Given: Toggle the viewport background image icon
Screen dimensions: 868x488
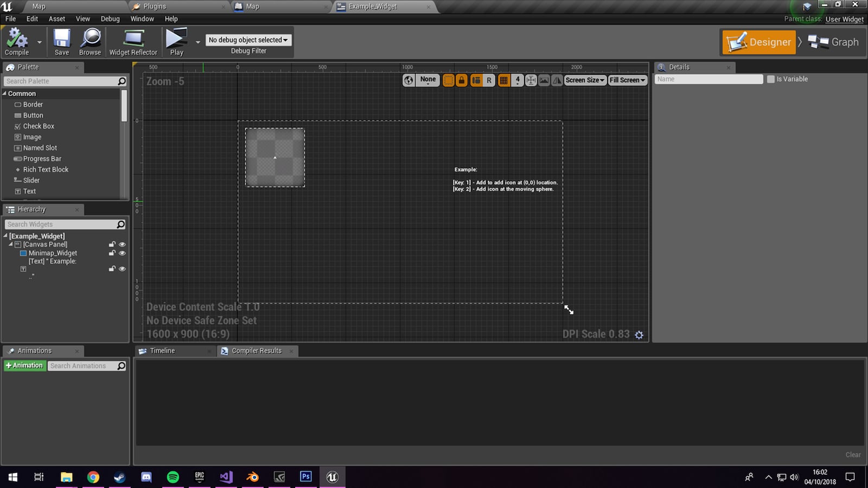Looking at the screenshot, I should click(544, 80).
